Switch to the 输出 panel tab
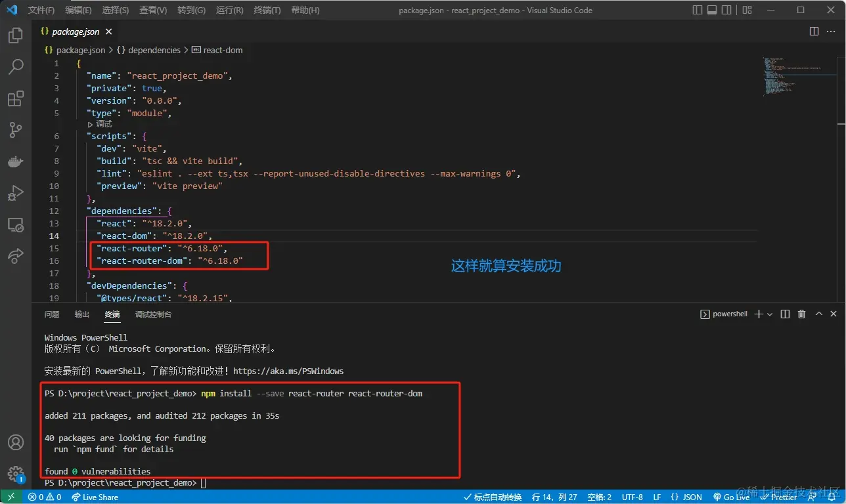Image resolution: width=846 pixels, height=504 pixels. (x=82, y=314)
